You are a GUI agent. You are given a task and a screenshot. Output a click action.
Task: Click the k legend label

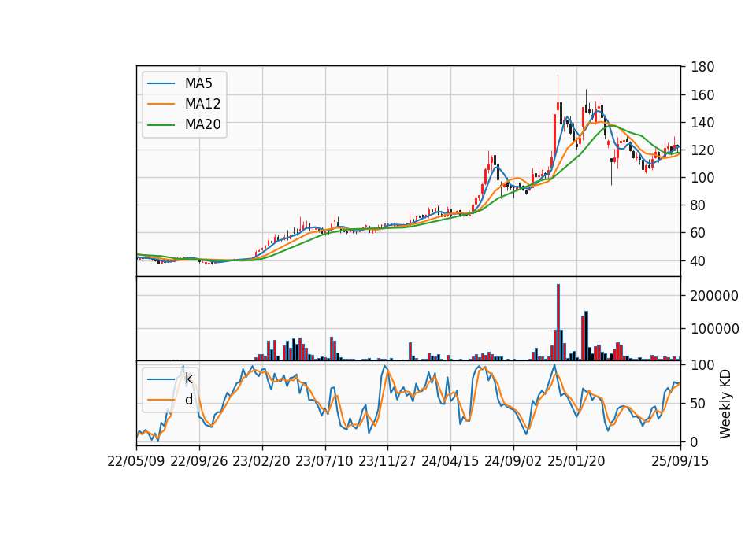coord(188,379)
